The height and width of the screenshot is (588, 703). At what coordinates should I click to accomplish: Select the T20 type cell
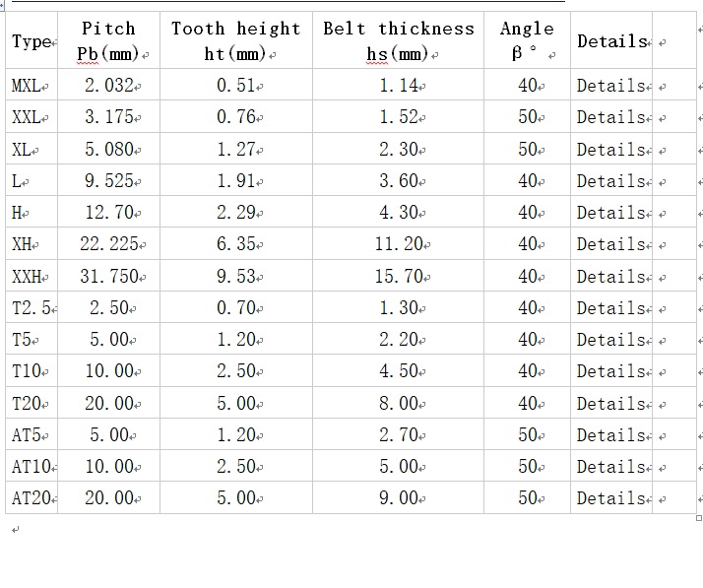pyautogui.click(x=30, y=404)
